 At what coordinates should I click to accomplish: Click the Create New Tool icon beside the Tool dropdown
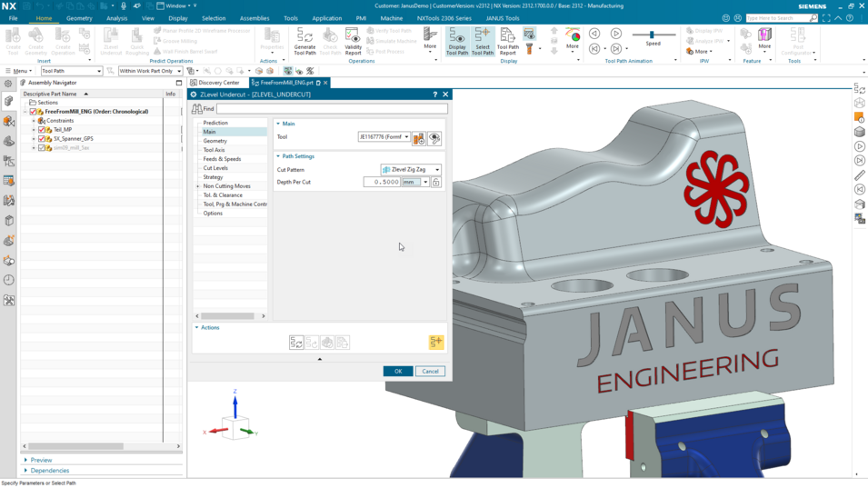419,138
